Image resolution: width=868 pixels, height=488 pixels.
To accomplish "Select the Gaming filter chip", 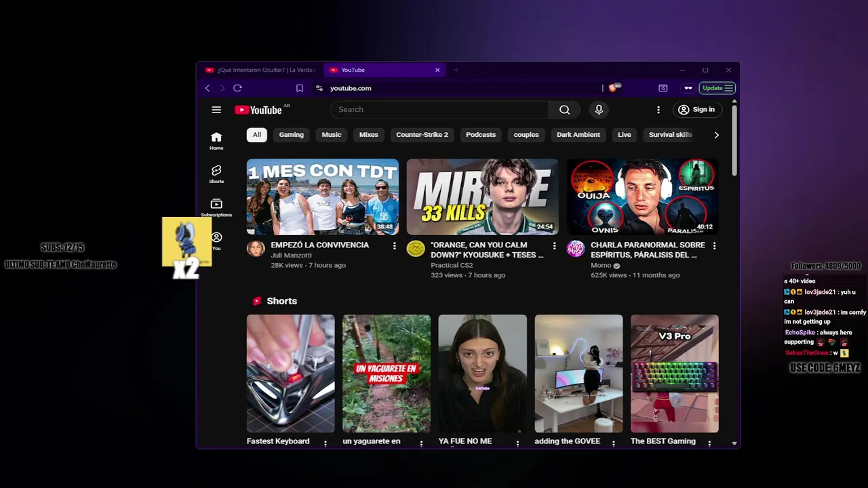I will click(292, 135).
